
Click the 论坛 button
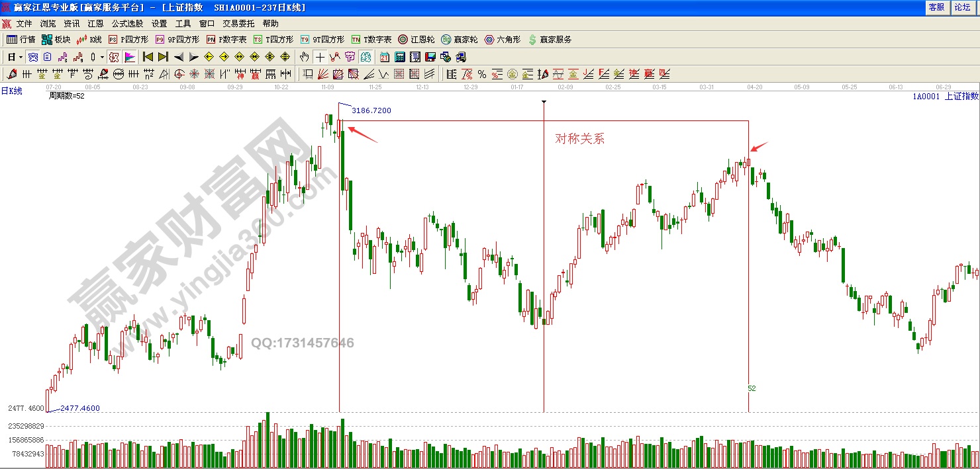tap(962, 7)
